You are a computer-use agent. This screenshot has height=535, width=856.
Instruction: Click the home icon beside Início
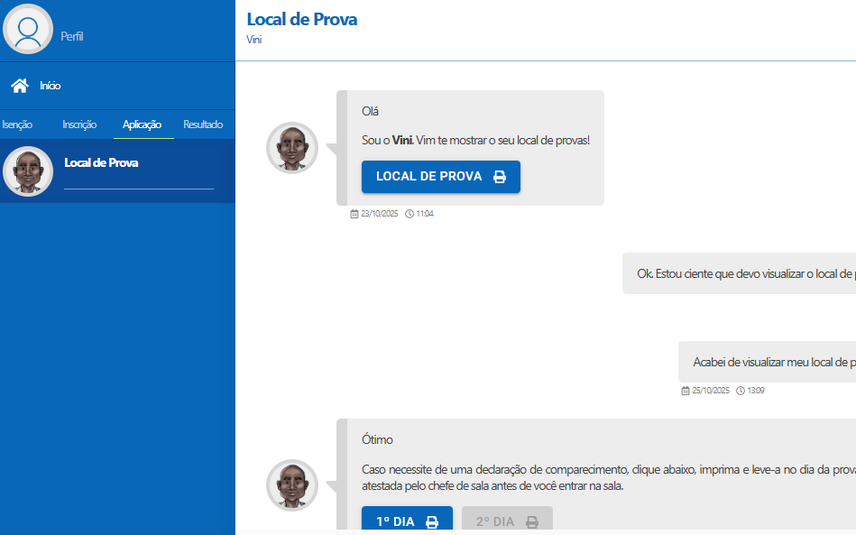[x=19, y=86]
